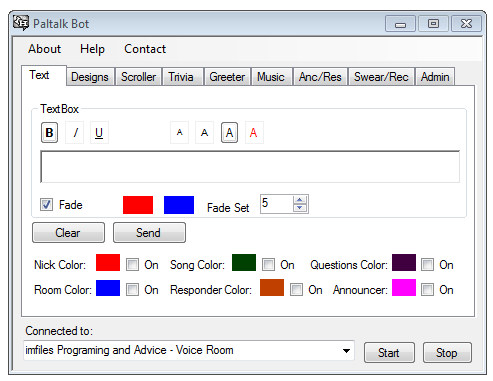Change the Room Color blue swatch
The image size is (493, 381).
[x=108, y=288]
